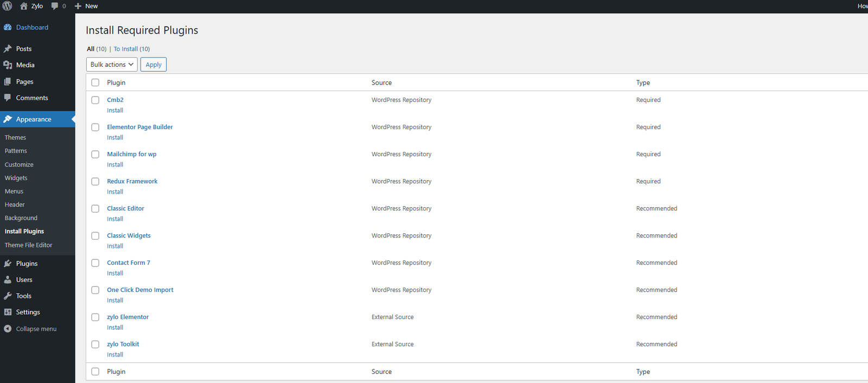Go to Theme File Editor
868x383 pixels.
(28, 245)
